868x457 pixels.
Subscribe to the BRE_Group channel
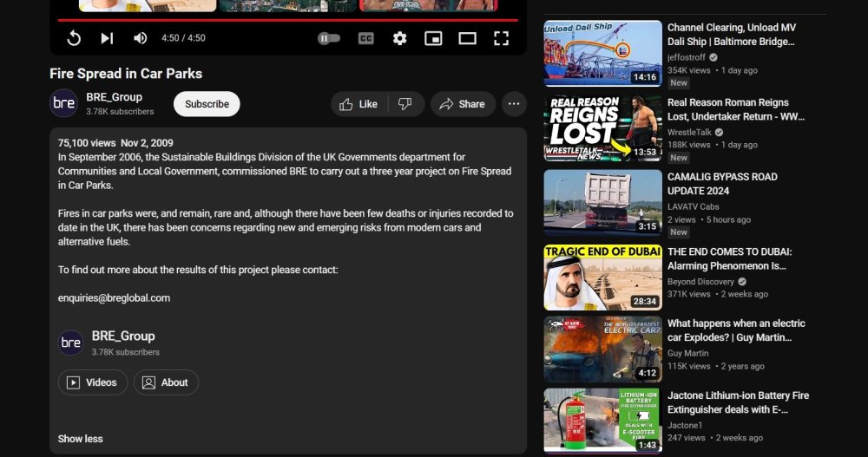pos(207,104)
